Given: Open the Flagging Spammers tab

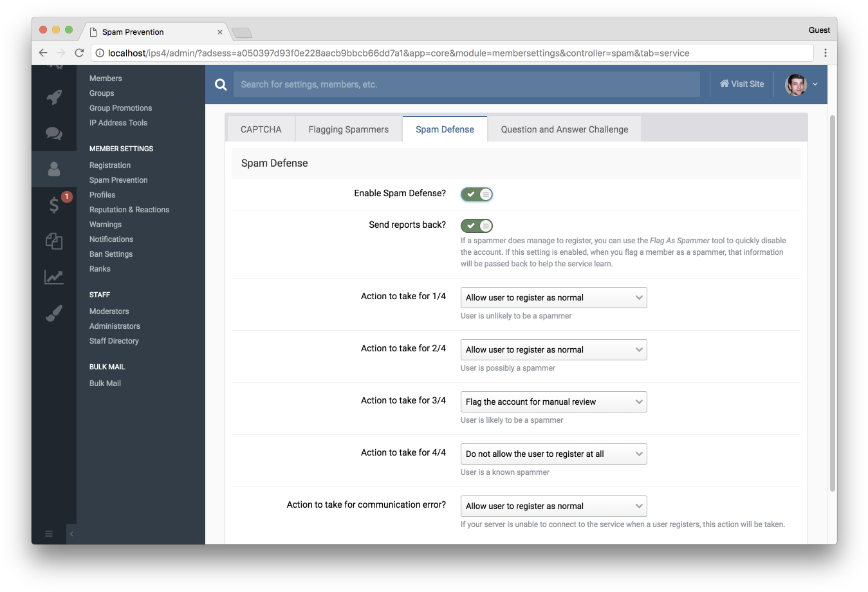Looking at the screenshot, I should pos(348,129).
